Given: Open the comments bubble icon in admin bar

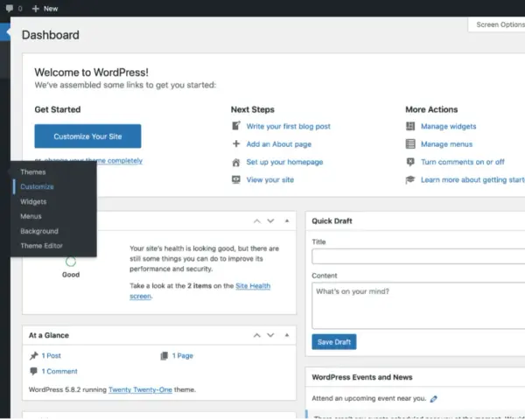Looking at the screenshot, I should tap(10, 8).
